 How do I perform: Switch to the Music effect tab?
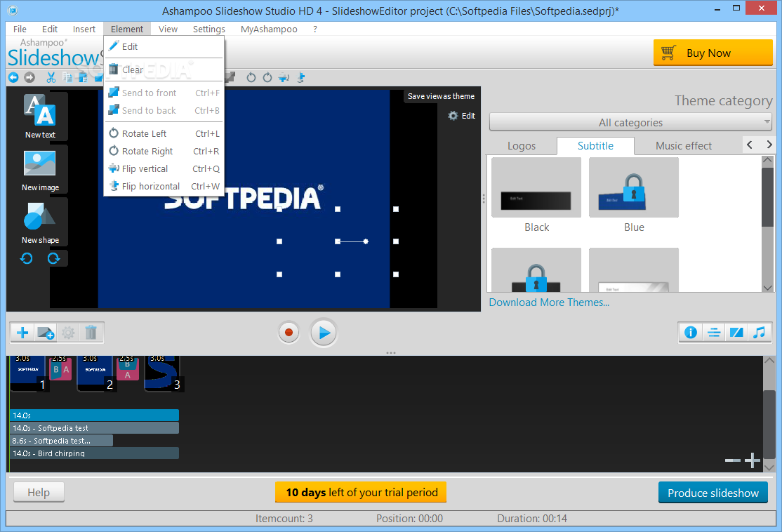coord(683,146)
